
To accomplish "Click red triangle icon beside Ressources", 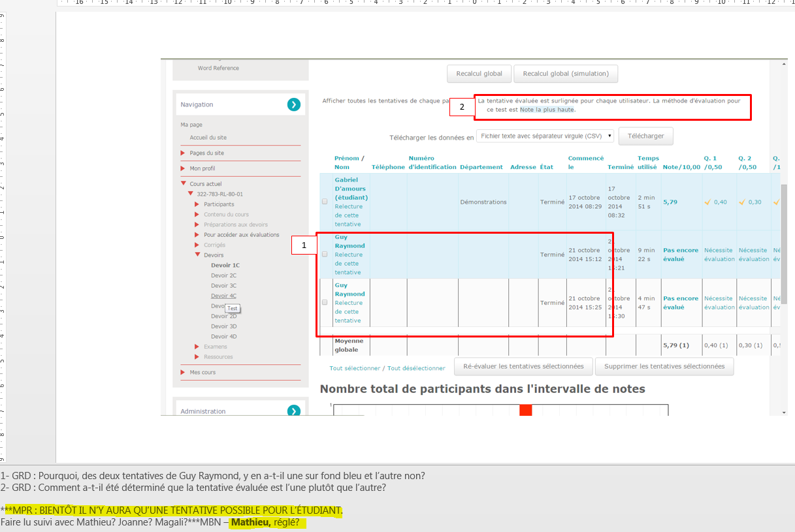I will tap(197, 357).
